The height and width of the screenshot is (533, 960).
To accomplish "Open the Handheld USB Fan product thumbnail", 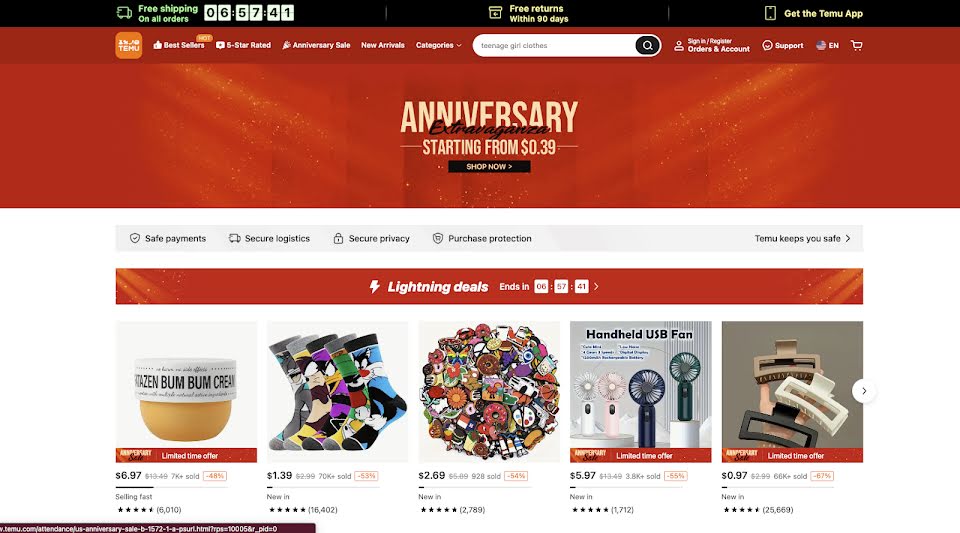I will pos(640,392).
